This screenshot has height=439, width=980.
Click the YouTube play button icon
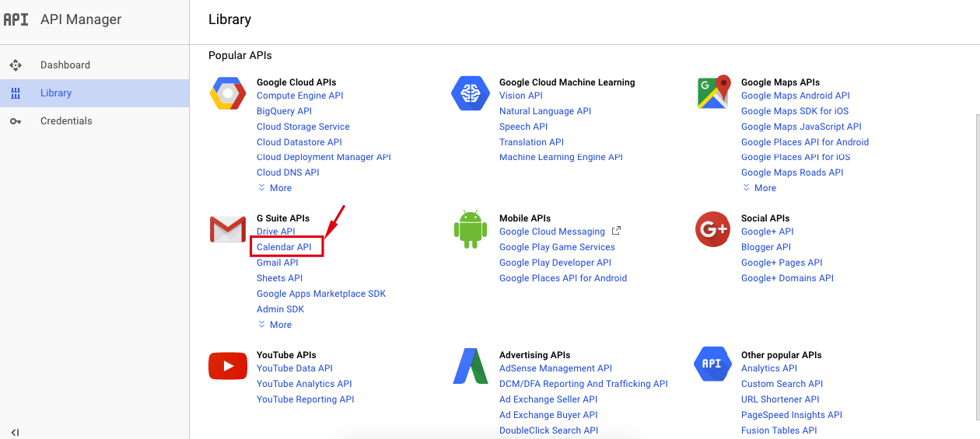tap(228, 366)
